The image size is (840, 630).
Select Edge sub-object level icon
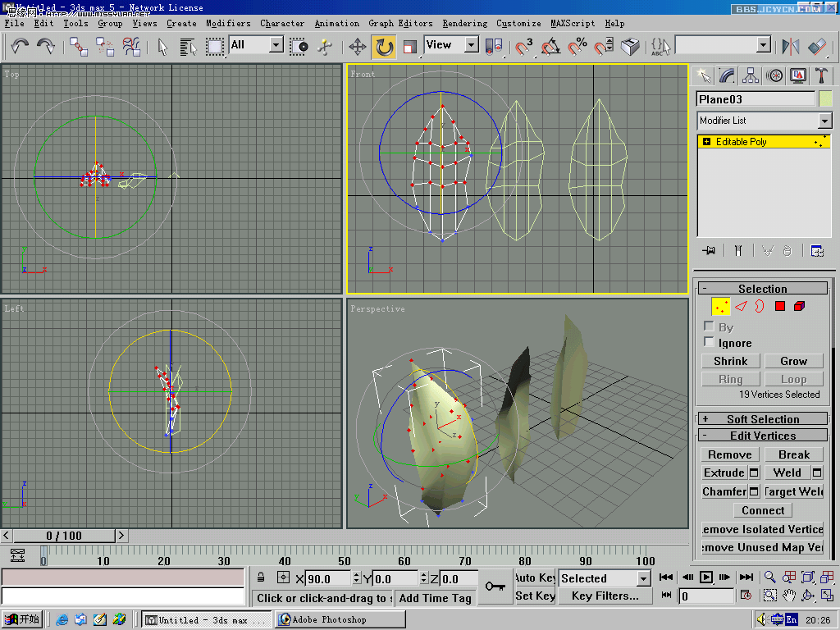[741, 307]
